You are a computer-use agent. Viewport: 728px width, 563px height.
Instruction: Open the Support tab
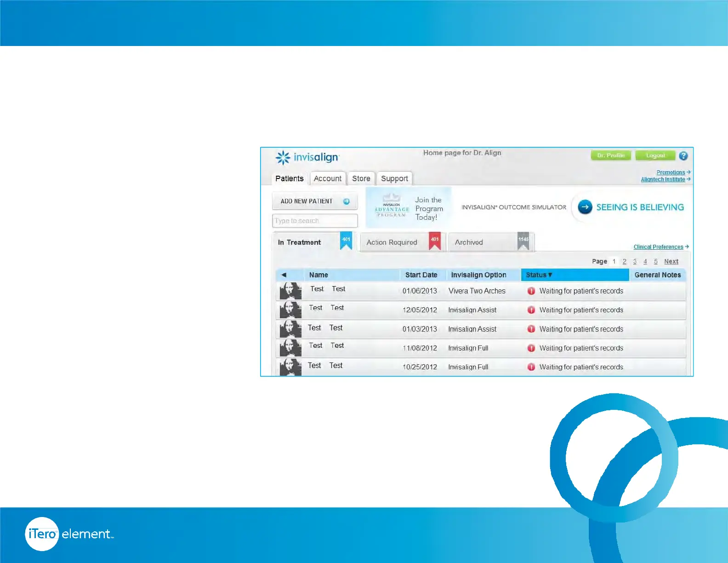(x=394, y=178)
